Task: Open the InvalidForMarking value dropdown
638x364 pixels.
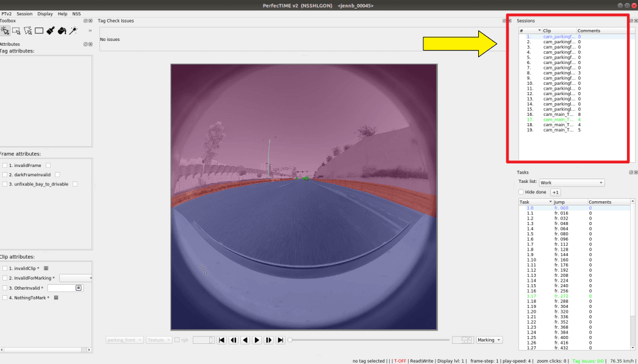Action: (x=76, y=278)
